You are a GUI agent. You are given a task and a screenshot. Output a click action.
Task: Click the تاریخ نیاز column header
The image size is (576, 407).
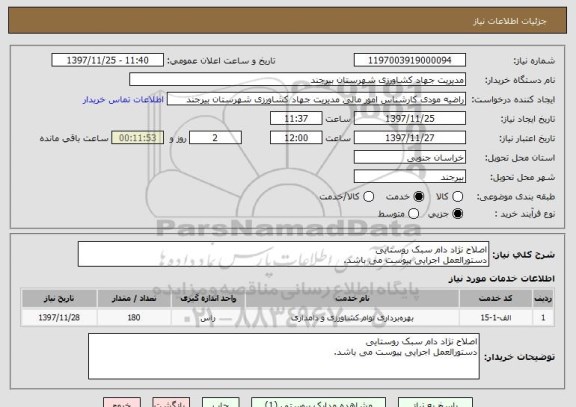click(x=59, y=298)
